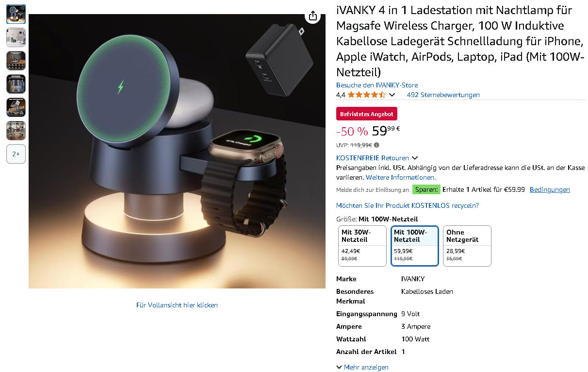Select the Mit 100W-Netzteil option
This screenshot has width=588, height=372.
(415, 246)
